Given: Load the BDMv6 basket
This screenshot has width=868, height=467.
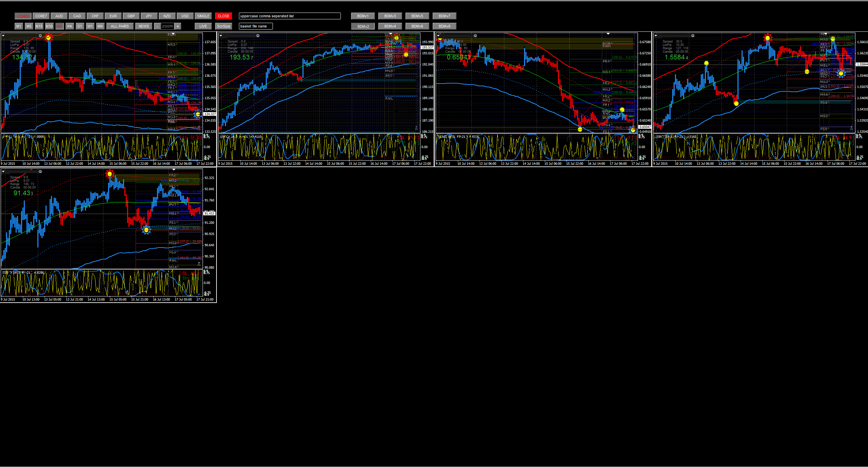Looking at the screenshot, I should point(417,26).
